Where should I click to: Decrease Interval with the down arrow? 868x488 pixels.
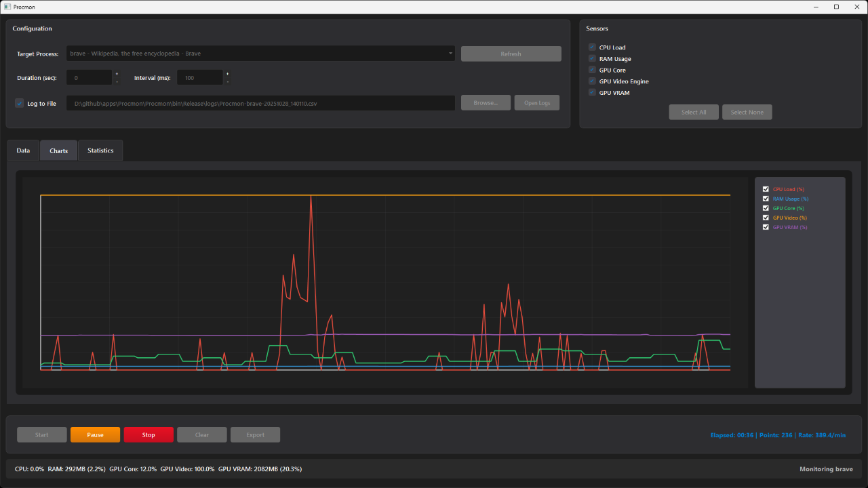(x=227, y=82)
